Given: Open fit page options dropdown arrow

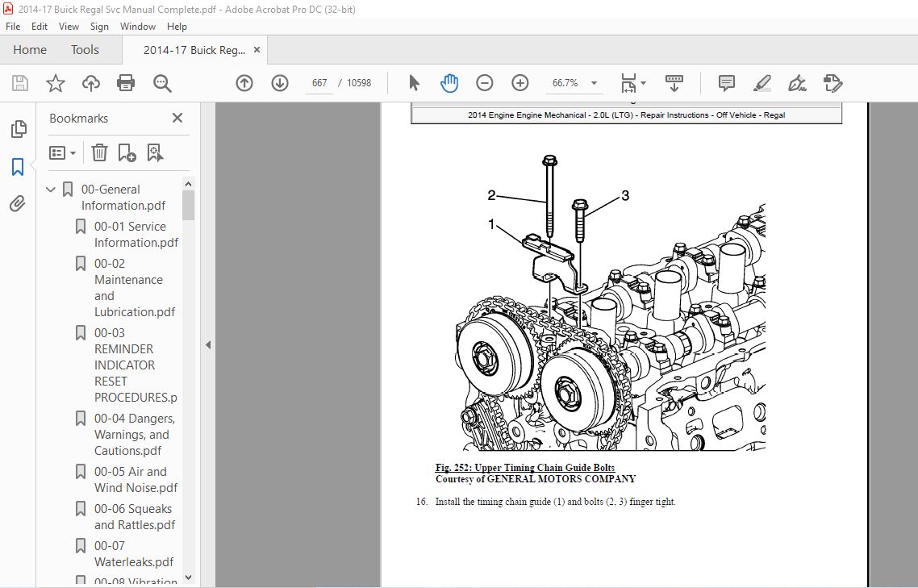Looking at the screenshot, I should tap(644, 83).
